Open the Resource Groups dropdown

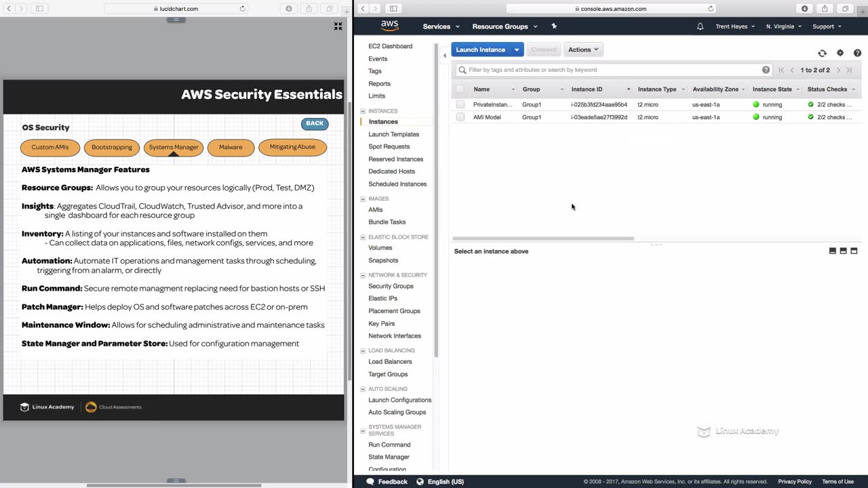505,26
